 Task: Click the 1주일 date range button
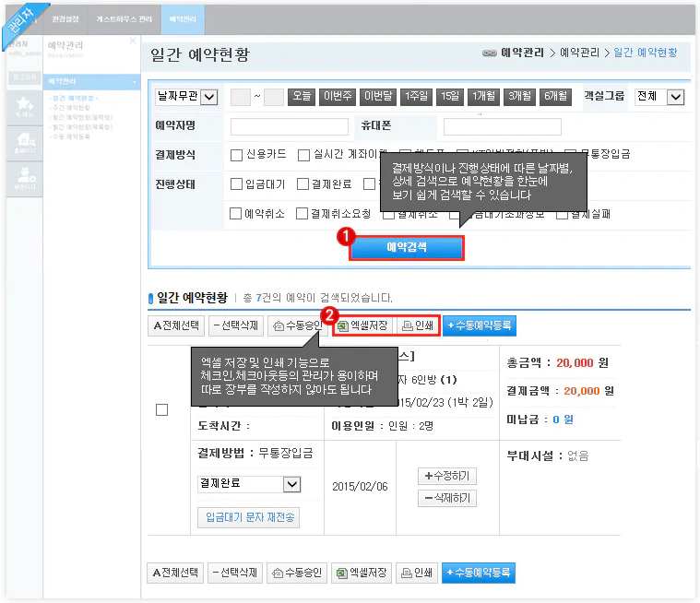point(416,97)
